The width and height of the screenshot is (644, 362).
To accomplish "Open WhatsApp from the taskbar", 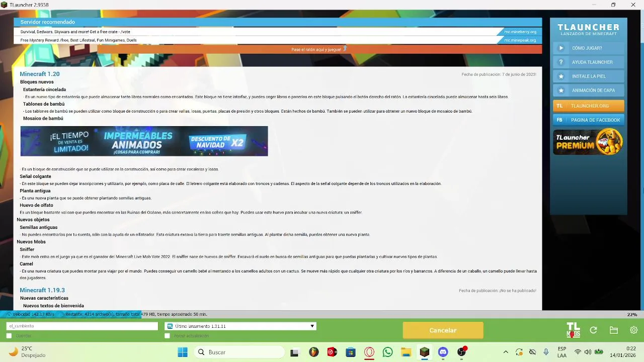I will [x=387, y=352].
